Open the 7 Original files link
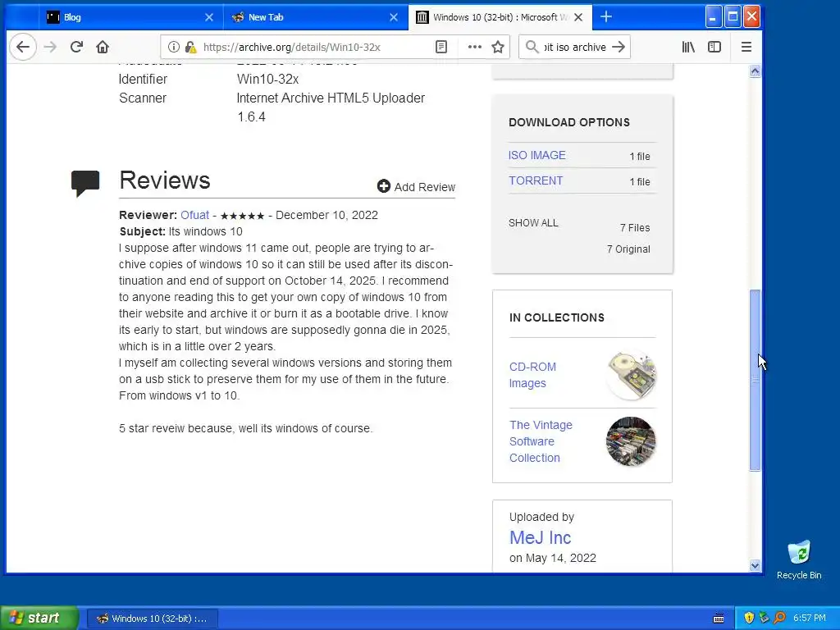Image resolution: width=840 pixels, height=630 pixels. (628, 249)
